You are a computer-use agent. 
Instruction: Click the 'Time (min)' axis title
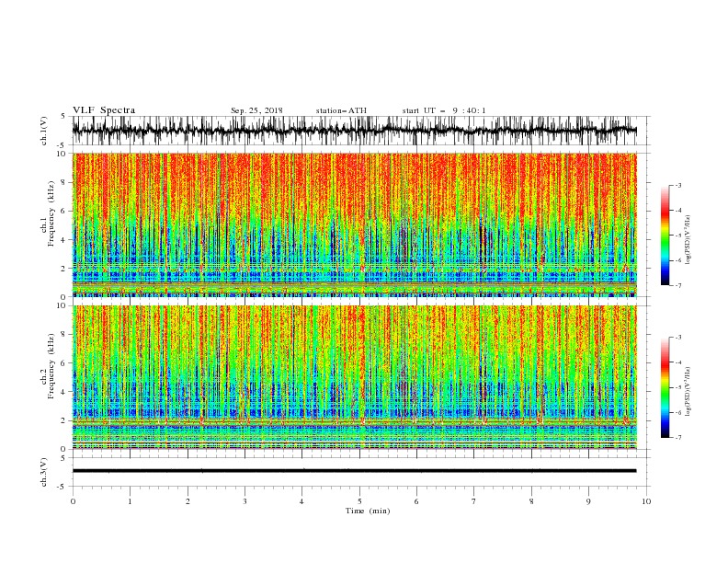(368, 511)
